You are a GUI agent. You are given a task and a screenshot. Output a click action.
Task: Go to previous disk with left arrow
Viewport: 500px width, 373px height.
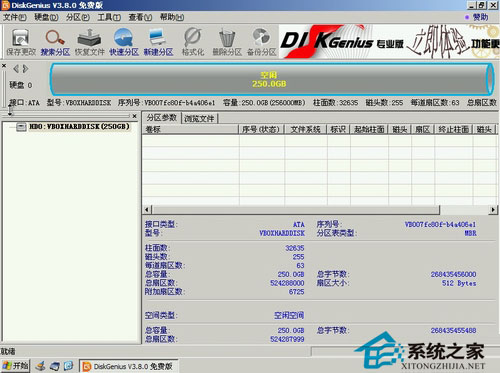tap(16, 69)
